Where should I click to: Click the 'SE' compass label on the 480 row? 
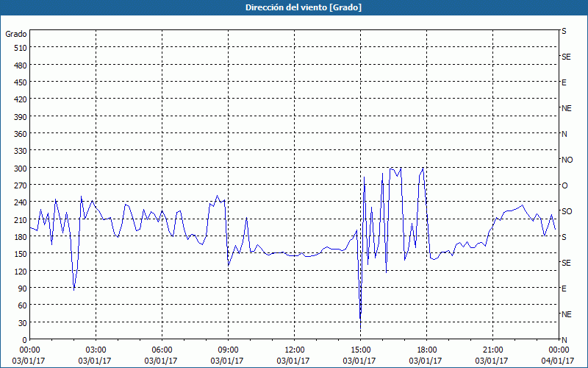pyautogui.click(x=566, y=57)
